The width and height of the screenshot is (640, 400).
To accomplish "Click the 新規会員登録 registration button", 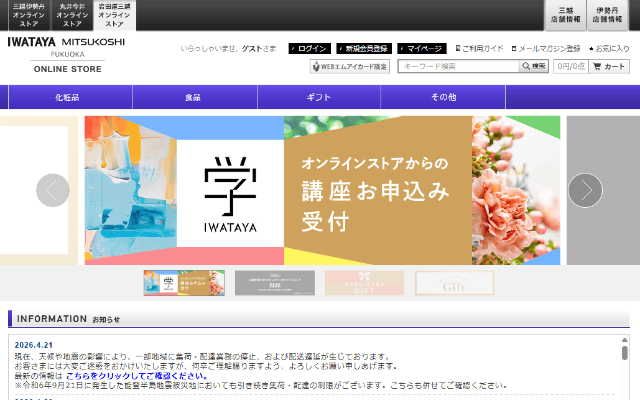I will pyautogui.click(x=364, y=49).
